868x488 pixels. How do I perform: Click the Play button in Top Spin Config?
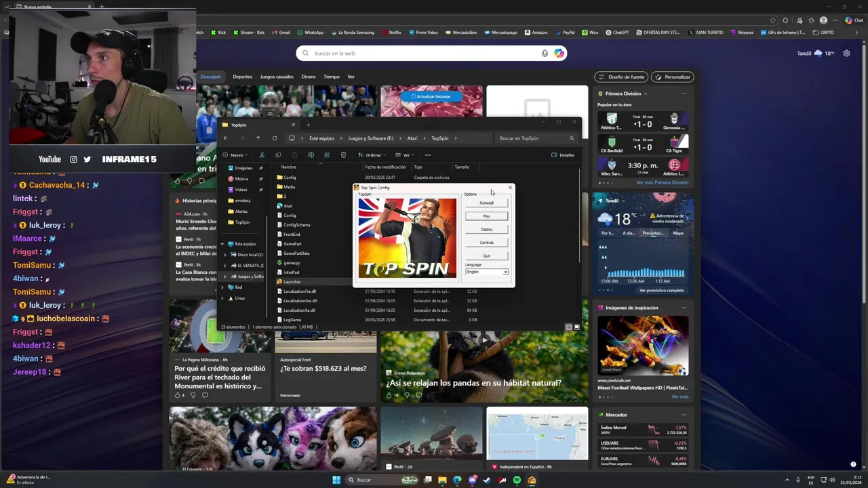point(486,216)
